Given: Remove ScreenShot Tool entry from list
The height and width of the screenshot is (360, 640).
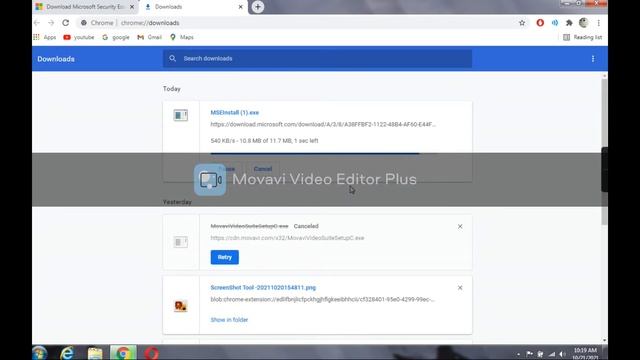Looking at the screenshot, I should [460, 288].
